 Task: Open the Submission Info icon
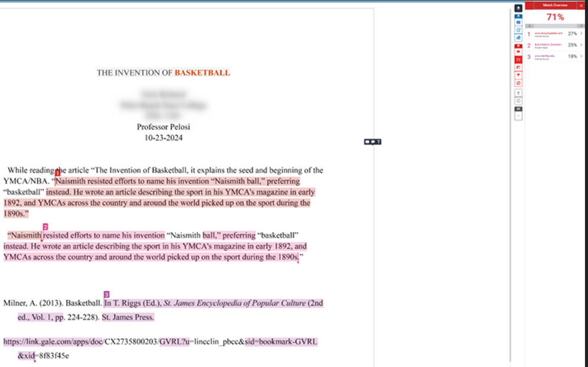pos(519,100)
